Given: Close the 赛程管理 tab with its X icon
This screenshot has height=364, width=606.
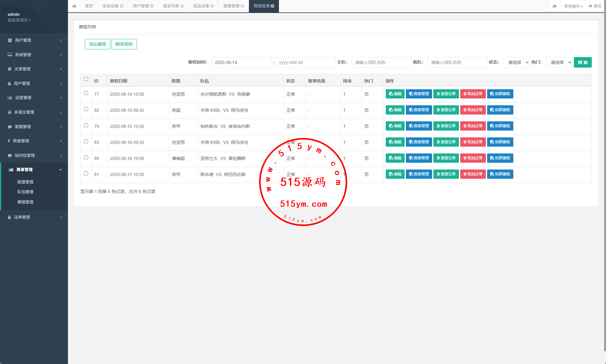Looking at the screenshot, I should pos(272,6).
